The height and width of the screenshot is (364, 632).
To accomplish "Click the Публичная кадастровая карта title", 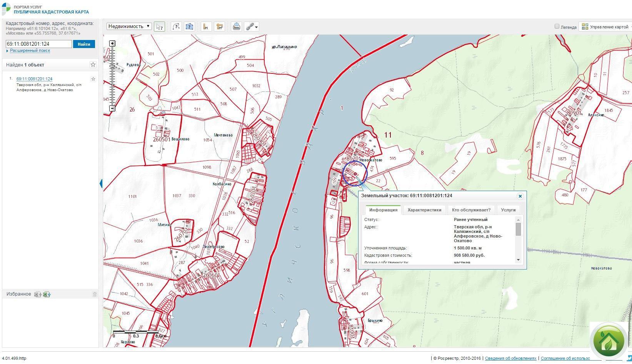I will point(51,12).
